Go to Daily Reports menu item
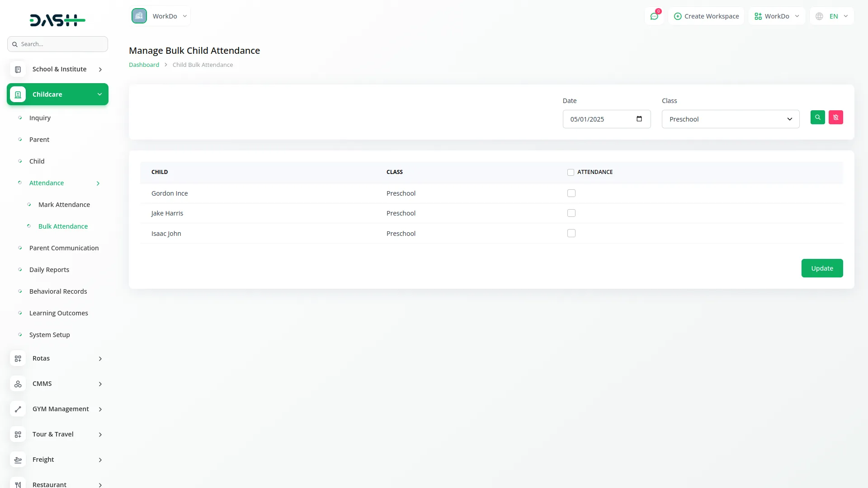Image resolution: width=868 pixels, height=488 pixels. 49,270
